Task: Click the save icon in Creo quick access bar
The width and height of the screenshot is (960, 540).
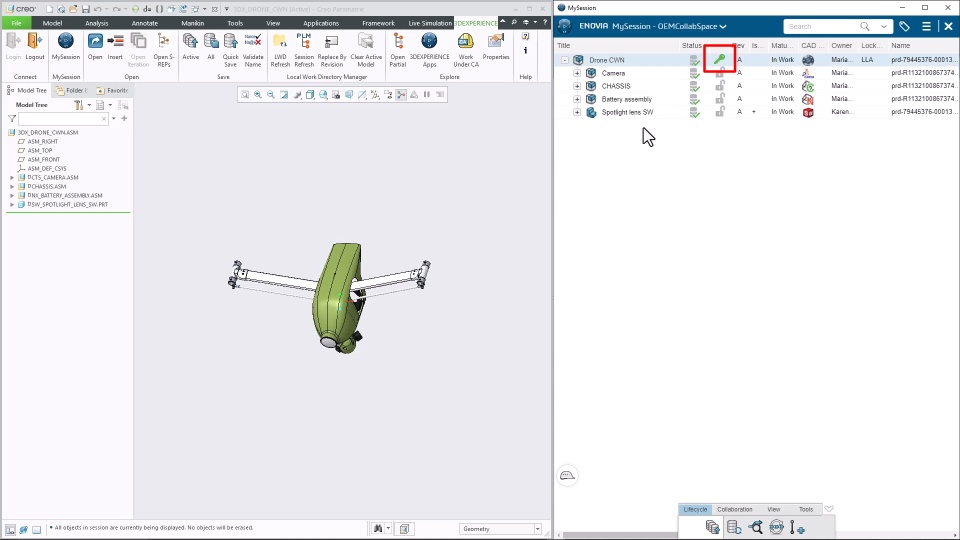Action: (85, 9)
